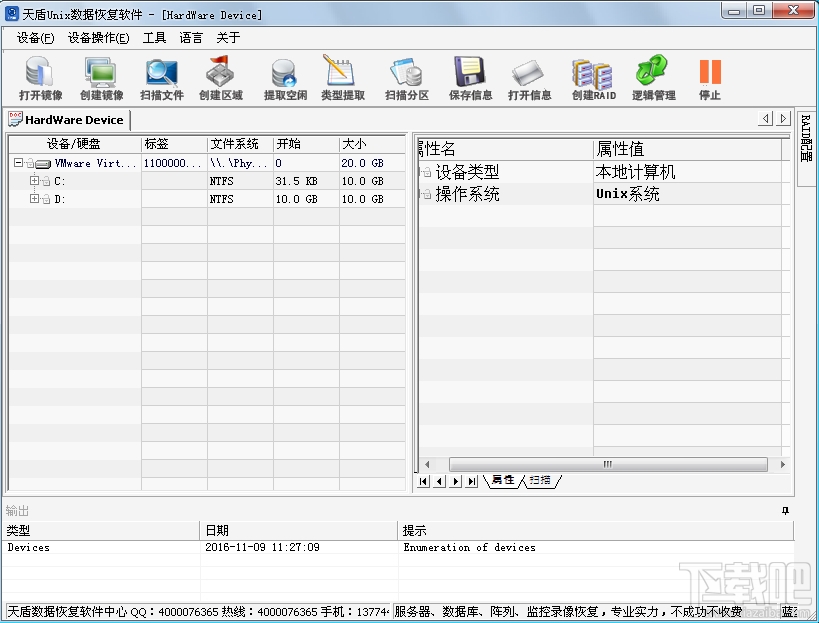The image size is (819, 623).
Task: Open 逻辑管理 logical management tool
Action: click(653, 78)
